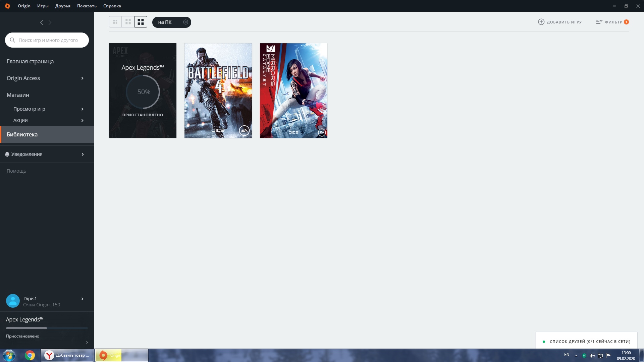Click the search magnifier icon
The width and height of the screenshot is (644, 362).
[12, 40]
